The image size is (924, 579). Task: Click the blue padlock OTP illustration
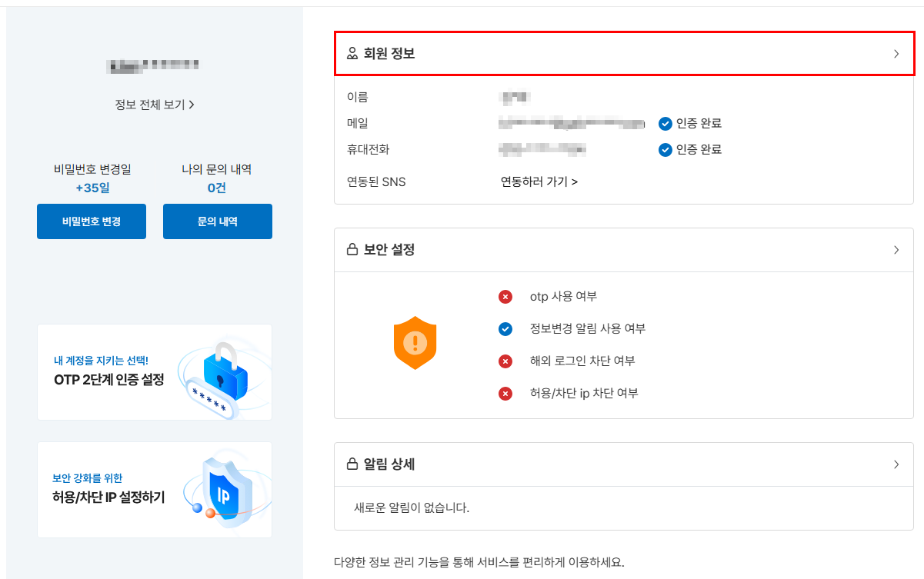tap(223, 377)
